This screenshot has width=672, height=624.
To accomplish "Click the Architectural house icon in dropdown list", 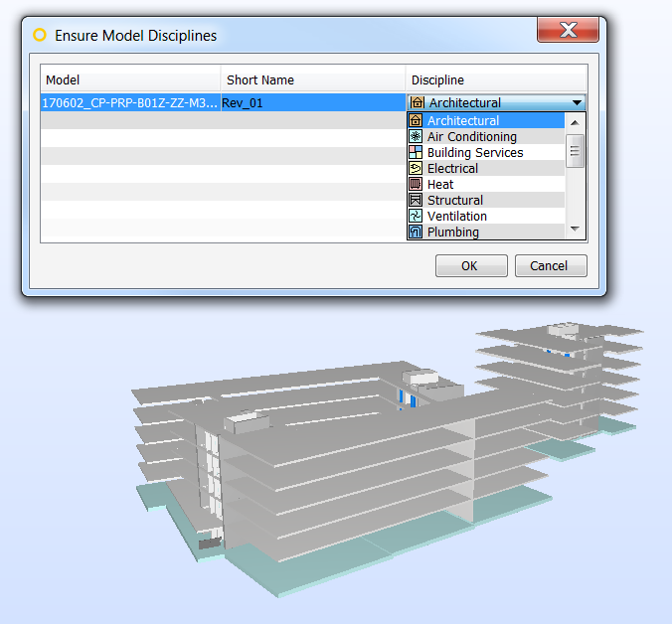I will (x=416, y=120).
